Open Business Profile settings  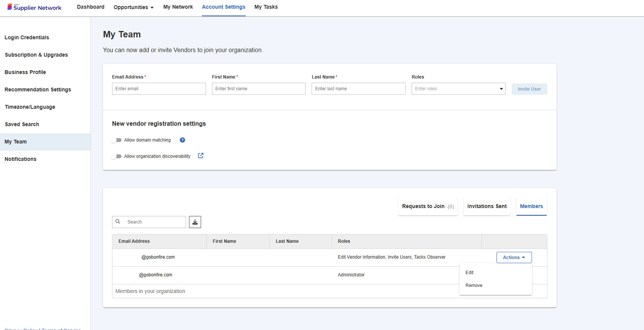(25, 72)
